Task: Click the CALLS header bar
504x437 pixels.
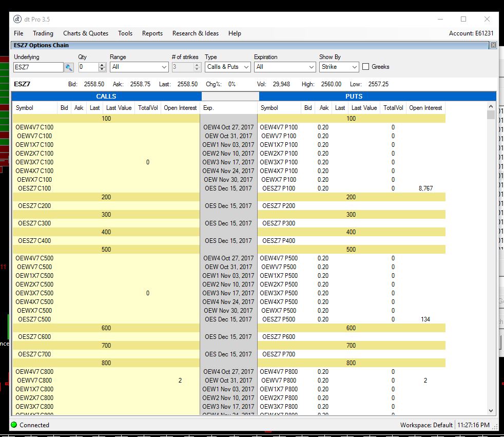Action: click(106, 97)
